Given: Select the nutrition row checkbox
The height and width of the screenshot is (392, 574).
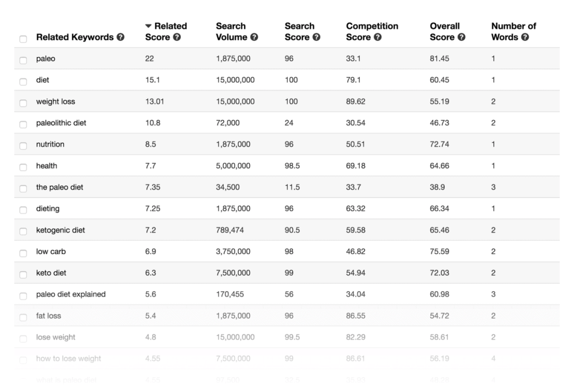Looking at the screenshot, I should coord(23,146).
